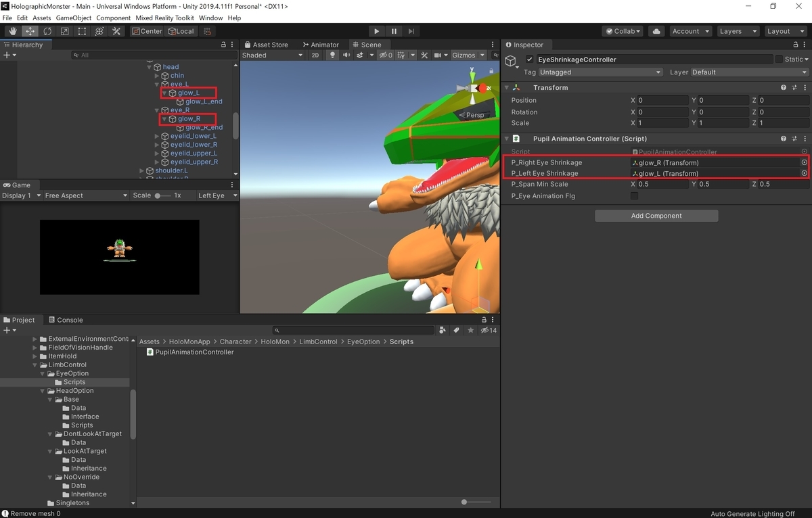Collapse the glow_L hierarchy node

[x=164, y=93]
